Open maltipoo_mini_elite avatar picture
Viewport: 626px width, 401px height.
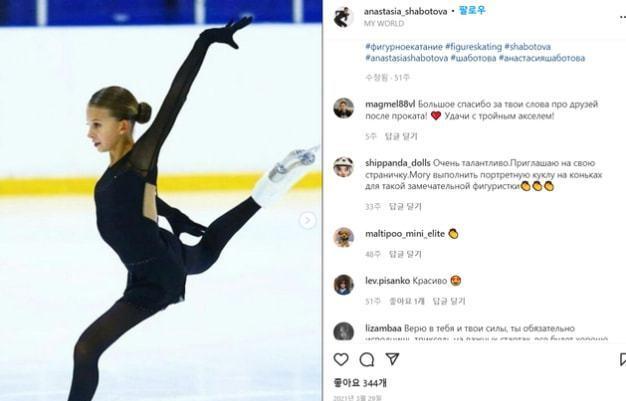343,238
